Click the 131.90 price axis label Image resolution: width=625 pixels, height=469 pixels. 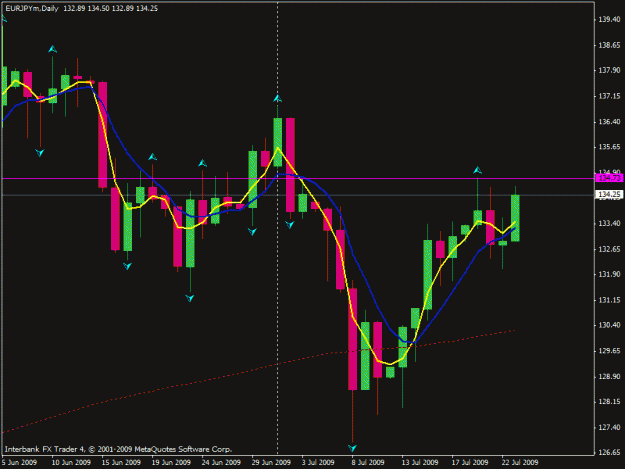tap(609, 274)
